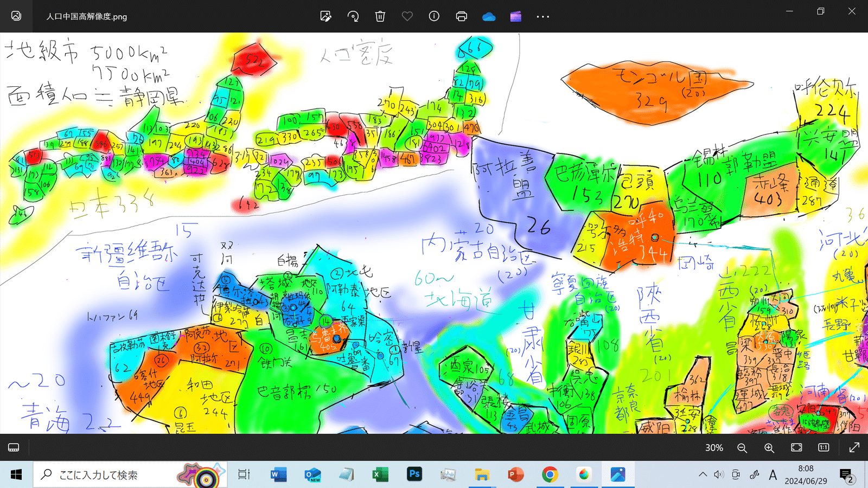
Task: Open the notepad app on taskbar
Action: point(347,475)
